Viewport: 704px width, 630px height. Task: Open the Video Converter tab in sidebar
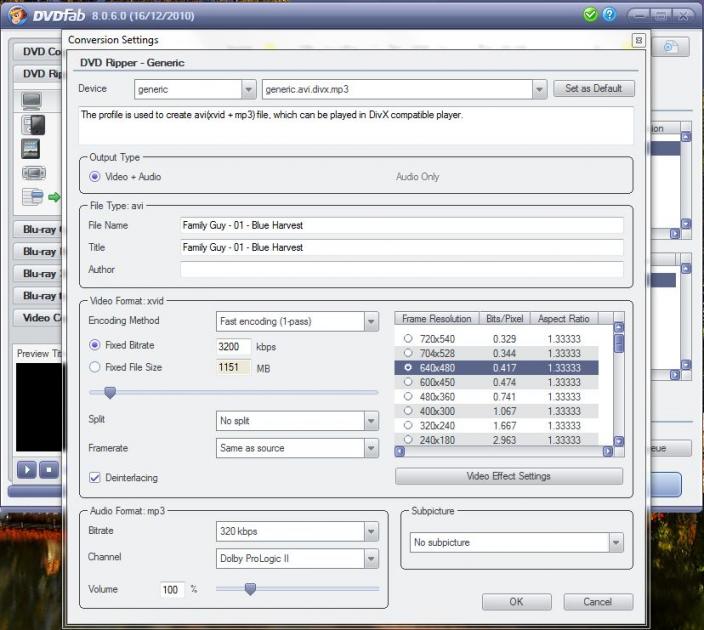click(x=40, y=317)
